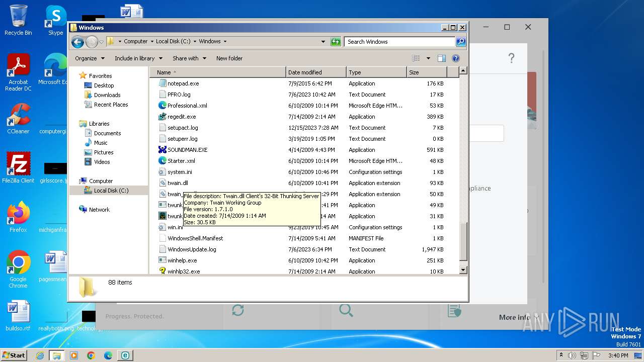
Task: Open Include in library dropdown
Action: click(x=138, y=58)
